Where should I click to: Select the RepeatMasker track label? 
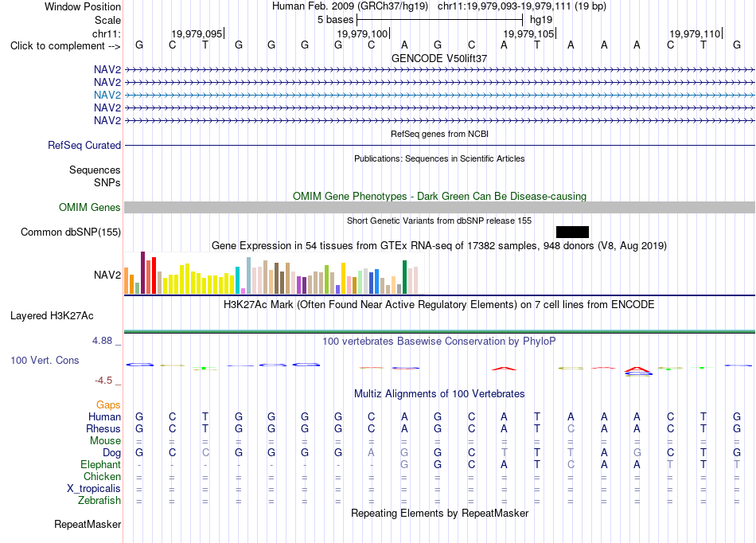click(x=88, y=524)
